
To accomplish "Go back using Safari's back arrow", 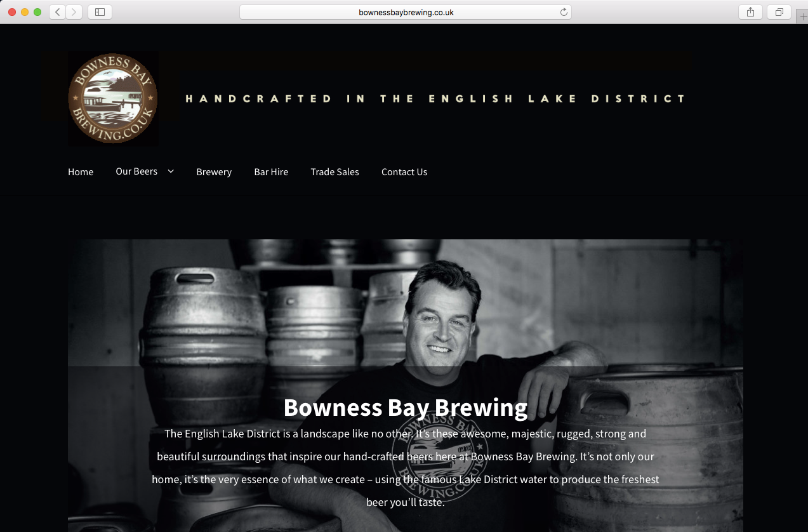I will 57,12.
